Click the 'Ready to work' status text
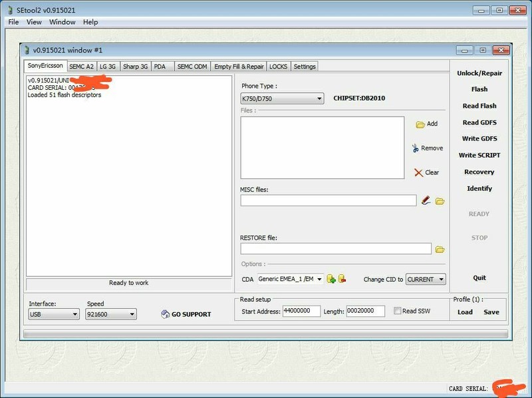532x398 pixels. coord(129,283)
